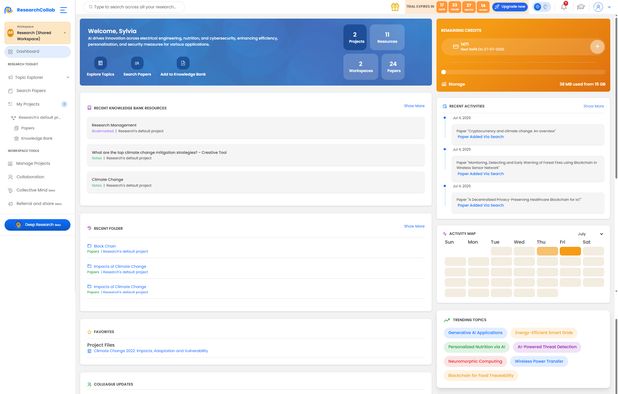Click the highlighted Thursday cell in Activity Map
This screenshot has height=394, width=618.
(x=547, y=251)
